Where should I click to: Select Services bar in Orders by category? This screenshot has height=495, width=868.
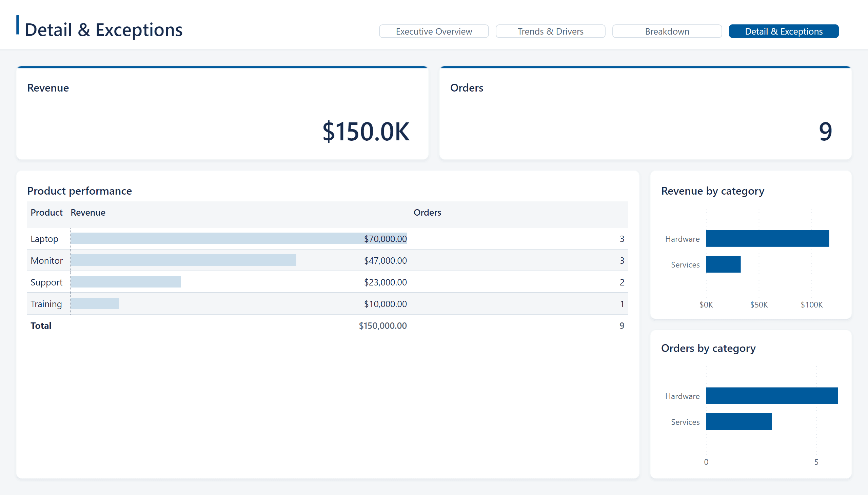[739, 421]
